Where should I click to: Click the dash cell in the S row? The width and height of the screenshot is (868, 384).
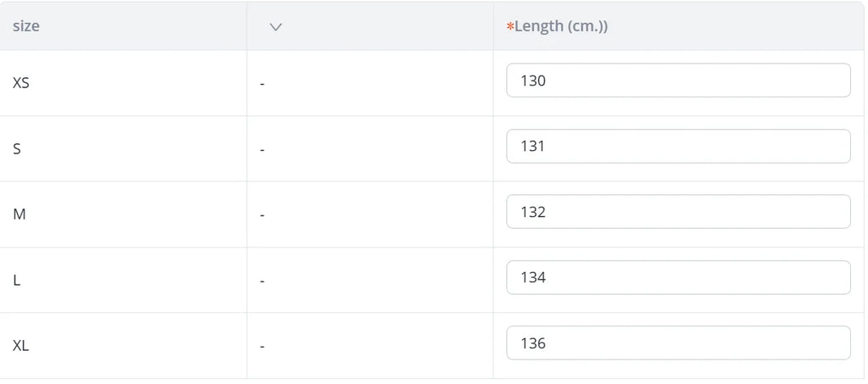click(x=263, y=149)
